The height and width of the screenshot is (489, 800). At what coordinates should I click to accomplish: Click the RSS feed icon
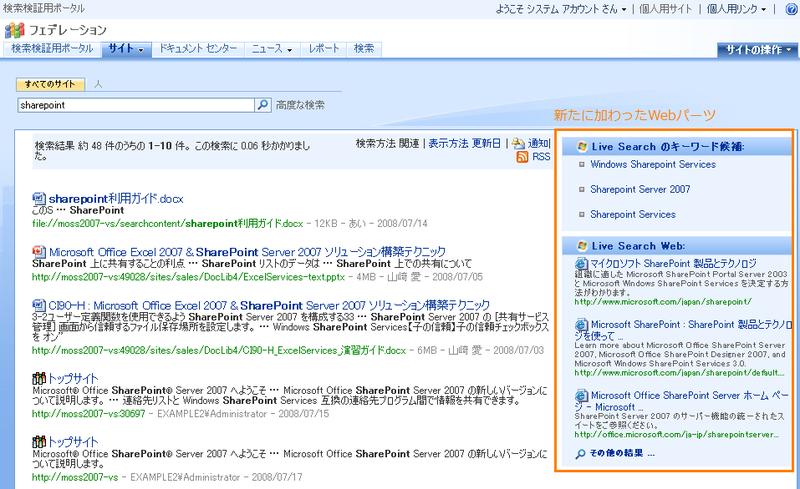tap(522, 157)
